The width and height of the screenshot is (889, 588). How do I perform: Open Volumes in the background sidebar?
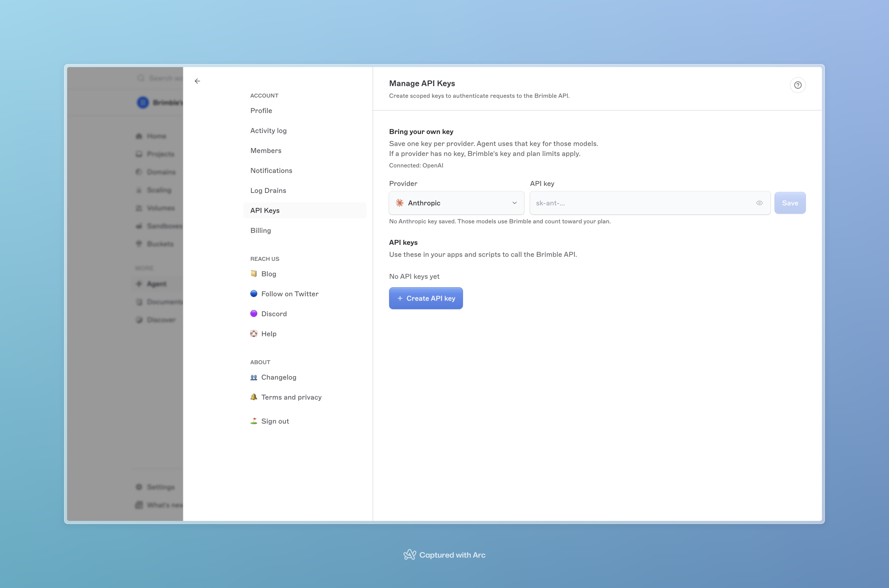[x=156, y=208]
